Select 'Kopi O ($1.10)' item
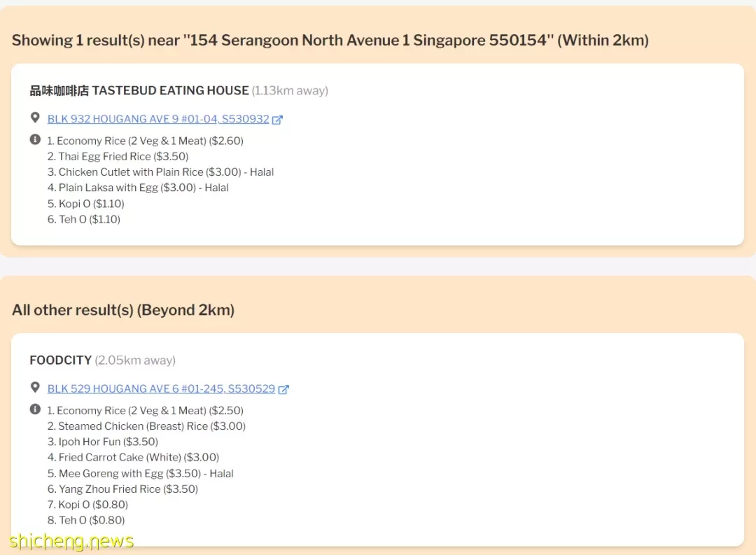756x555 pixels. click(86, 204)
